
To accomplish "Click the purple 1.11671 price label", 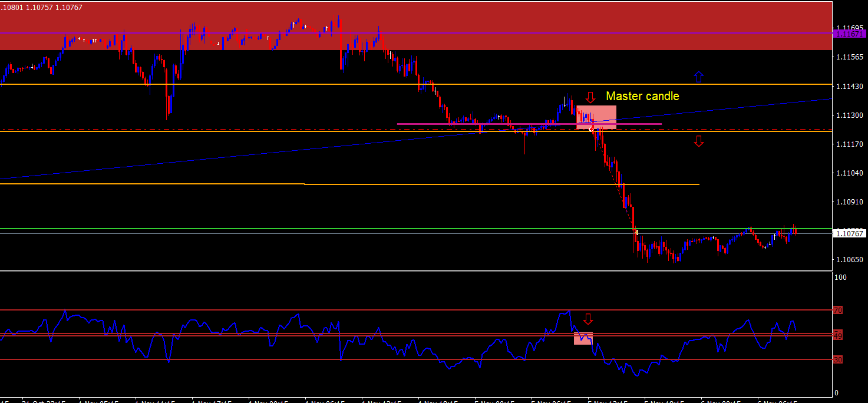I will coord(851,34).
